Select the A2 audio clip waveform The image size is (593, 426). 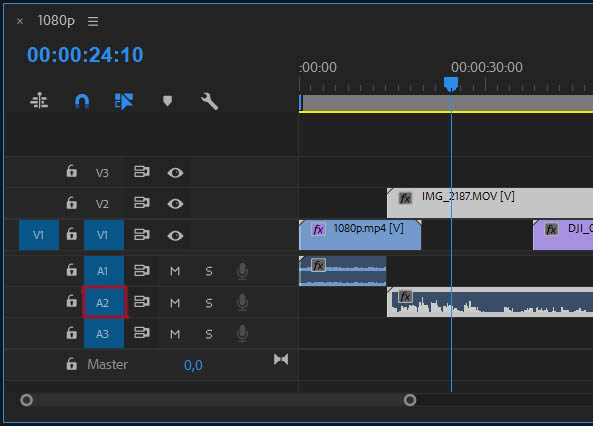[490, 302]
